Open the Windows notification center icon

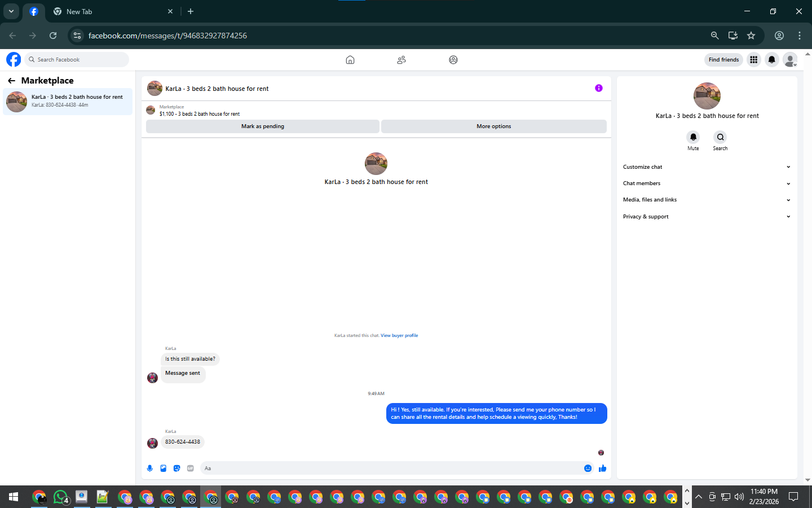793,497
